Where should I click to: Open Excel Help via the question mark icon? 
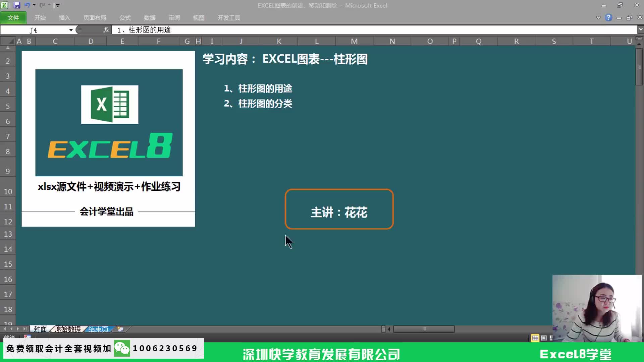608,17
